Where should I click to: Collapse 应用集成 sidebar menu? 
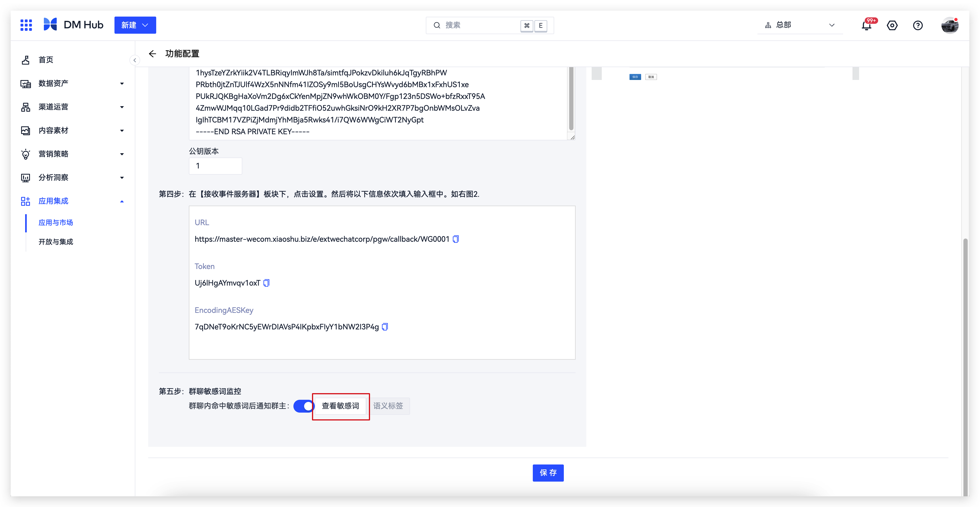click(x=72, y=201)
